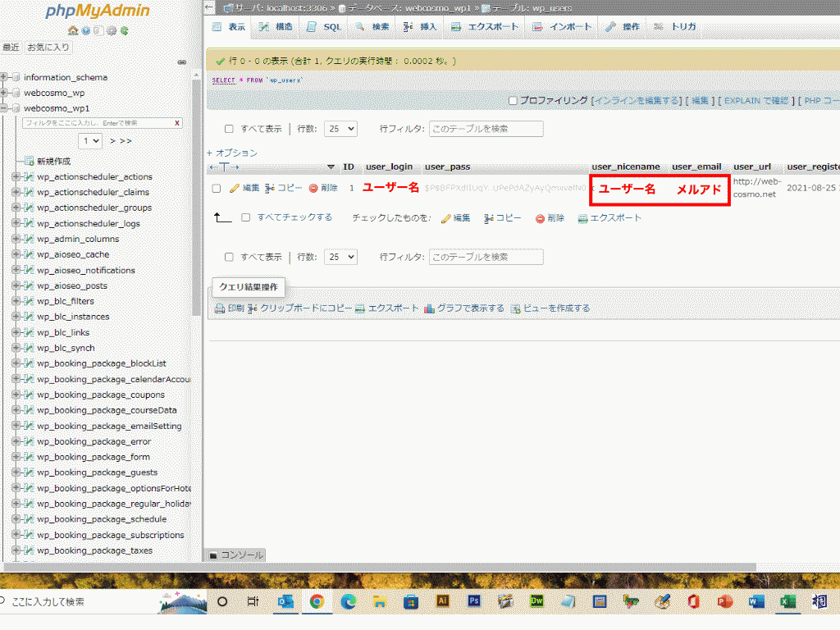Collapse the webcosmo_wp1 database tree
Image resolution: width=840 pixels, height=630 pixels.
tap(4, 108)
